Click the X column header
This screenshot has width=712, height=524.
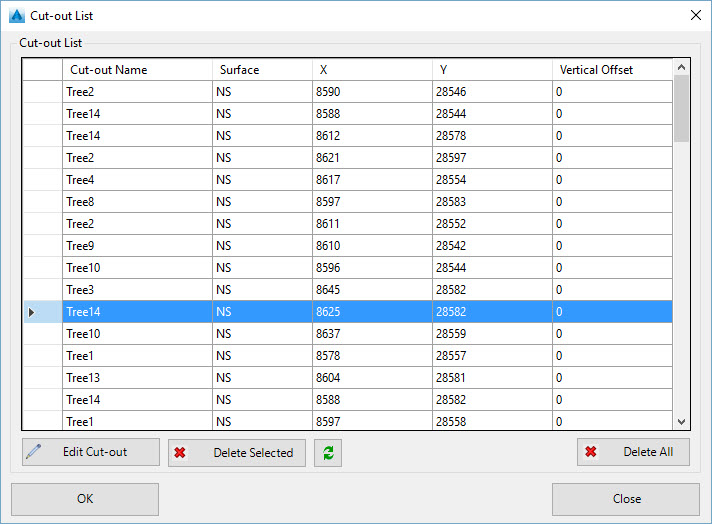(372, 70)
